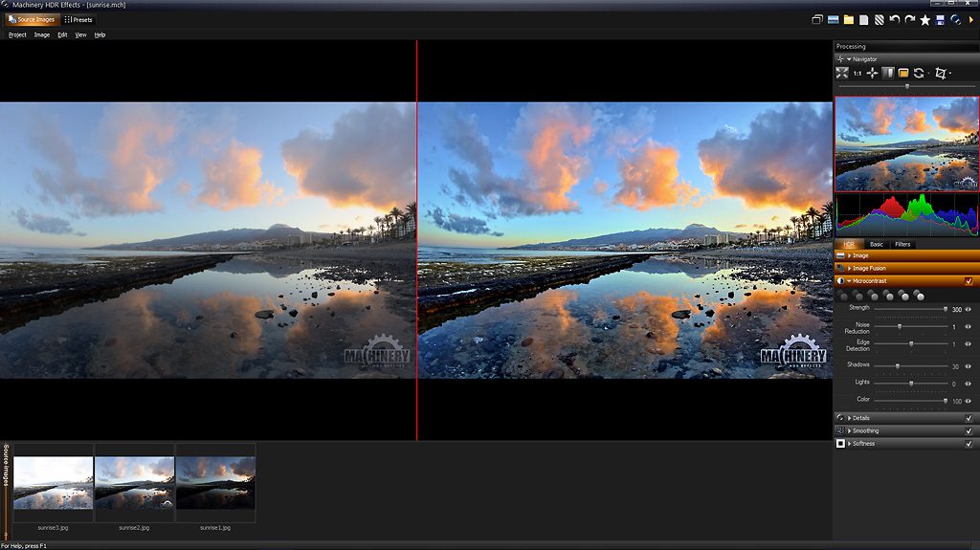980x550 pixels.
Task: Click the fit-to-screen navigator icon
Action: click(x=842, y=73)
